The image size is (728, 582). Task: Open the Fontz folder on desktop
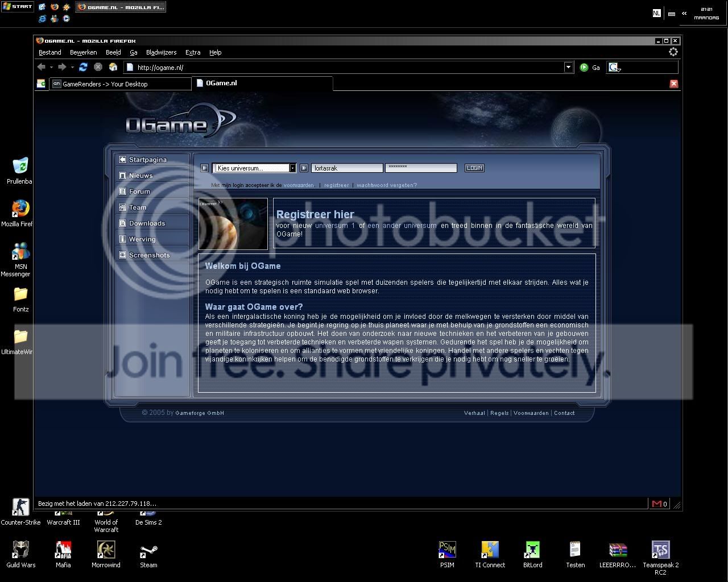20,300
